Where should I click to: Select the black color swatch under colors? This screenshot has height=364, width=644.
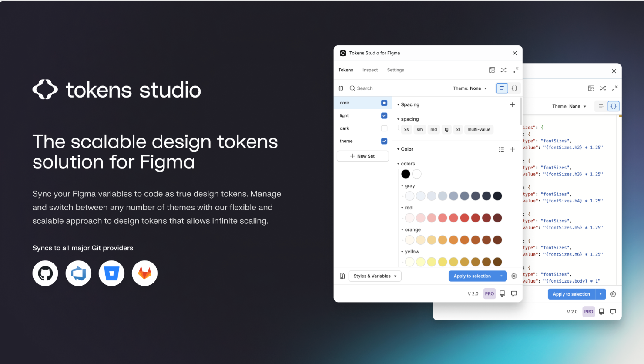click(x=406, y=174)
